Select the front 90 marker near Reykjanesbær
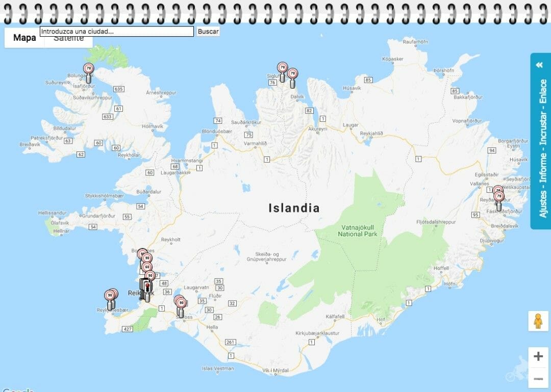The height and width of the screenshot is (392, 551). (110, 300)
